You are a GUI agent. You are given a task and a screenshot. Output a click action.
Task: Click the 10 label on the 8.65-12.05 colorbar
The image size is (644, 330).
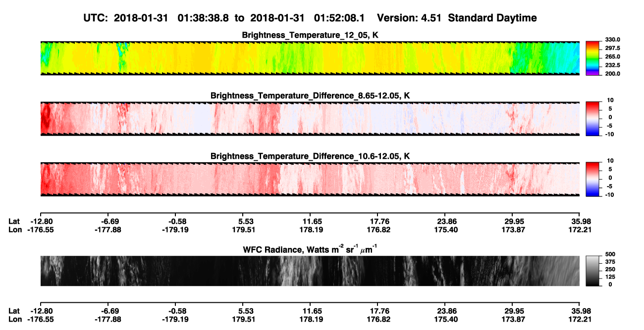pyautogui.click(x=610, y=100)
